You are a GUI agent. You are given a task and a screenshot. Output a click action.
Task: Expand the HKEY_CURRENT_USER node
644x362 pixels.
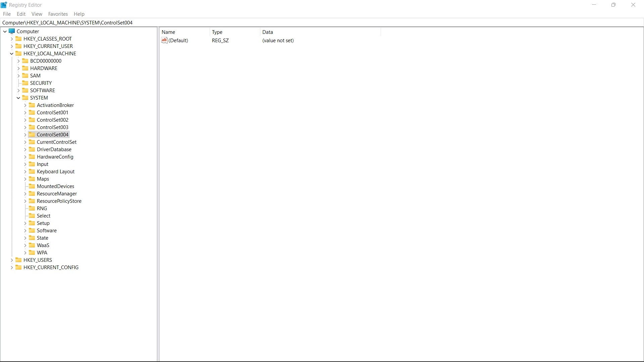[x=12, y=46]
